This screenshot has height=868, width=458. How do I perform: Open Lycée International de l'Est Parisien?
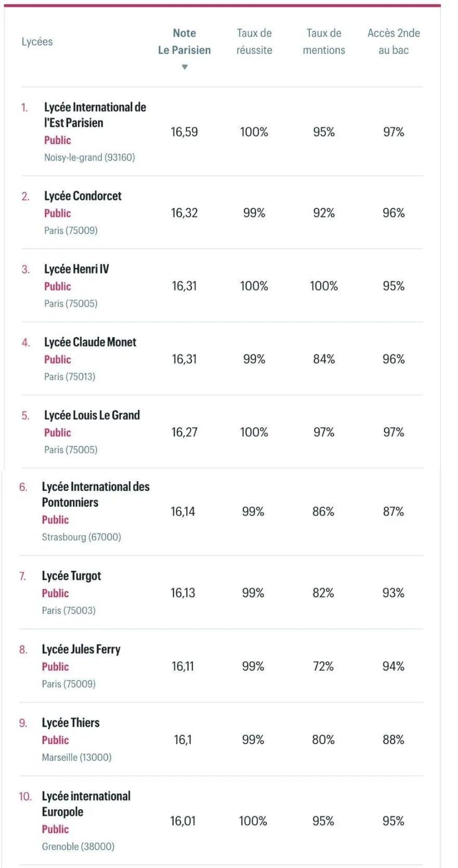coord(95,115)
